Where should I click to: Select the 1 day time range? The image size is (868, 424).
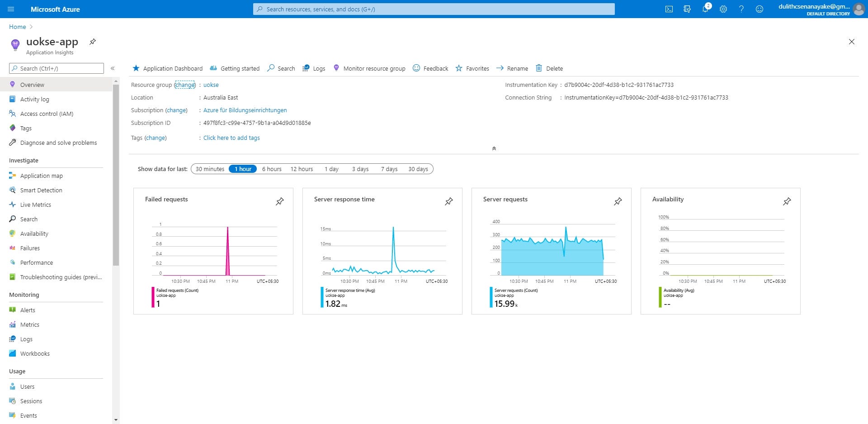coord(331,169)
